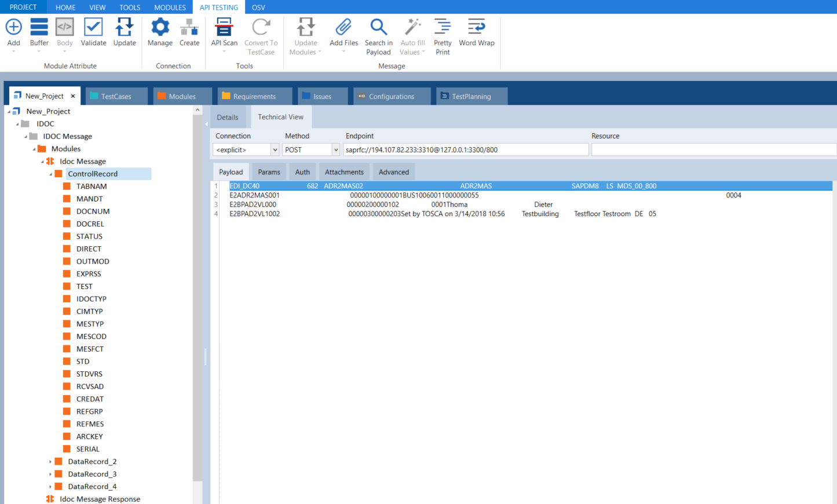Screen dimensions: 837x504
Task: Expand the DataRecord_2 tree node
Action: (x=50, y=462)
